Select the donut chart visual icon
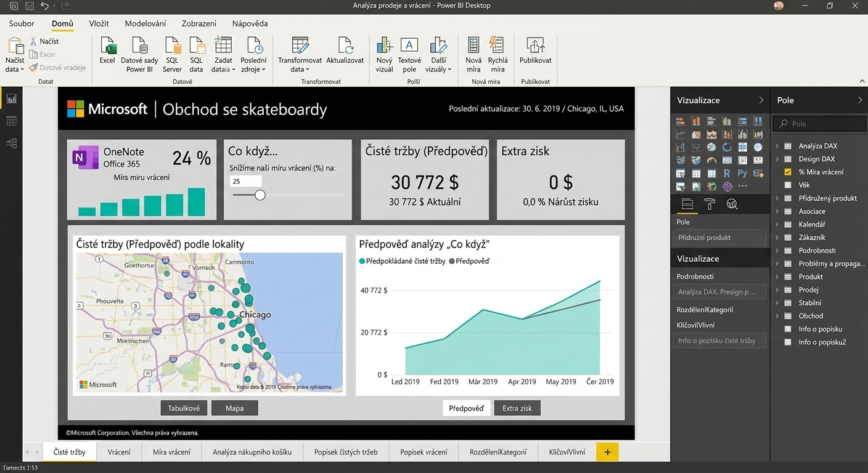Viewport: 868px width, 473px height. [x=727, y=147]
